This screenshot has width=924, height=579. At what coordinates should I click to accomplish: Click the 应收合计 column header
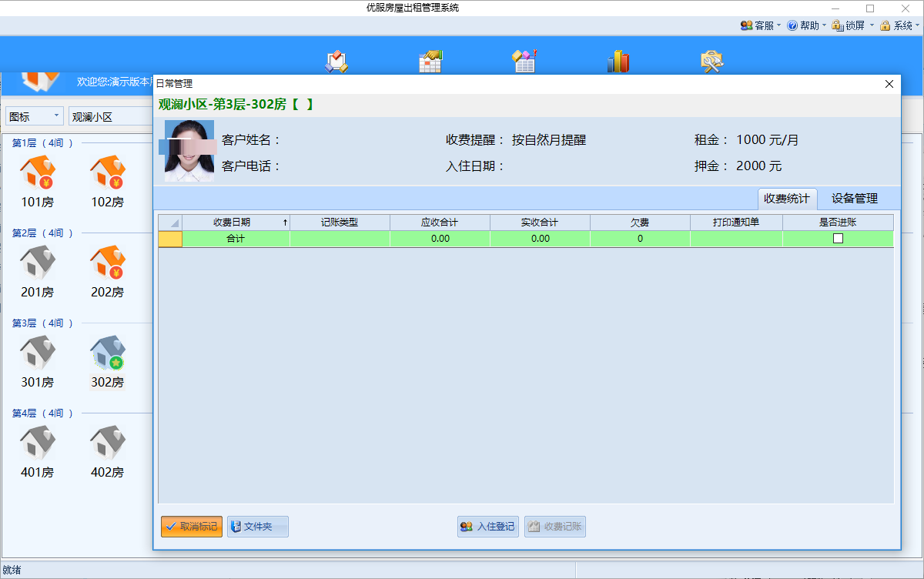(440, 223)
